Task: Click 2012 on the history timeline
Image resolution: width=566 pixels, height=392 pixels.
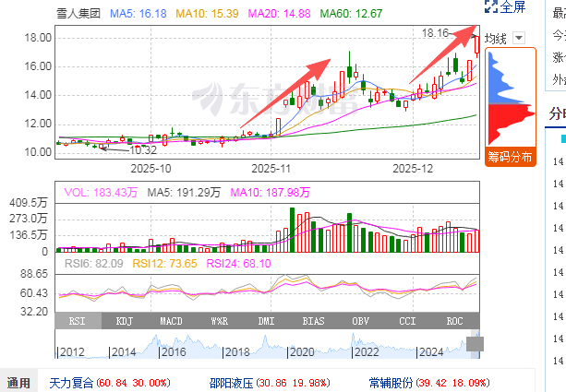Action: coord(72,352)
